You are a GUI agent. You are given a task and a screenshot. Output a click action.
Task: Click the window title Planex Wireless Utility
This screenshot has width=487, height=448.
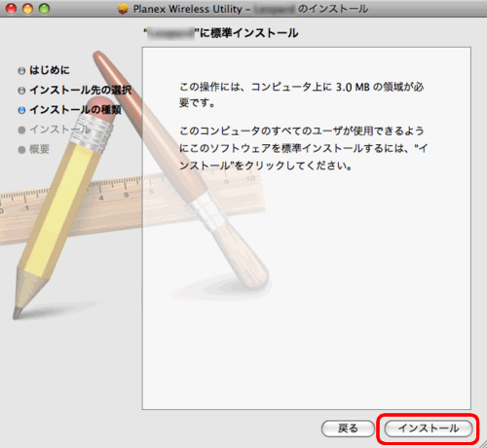188,9
